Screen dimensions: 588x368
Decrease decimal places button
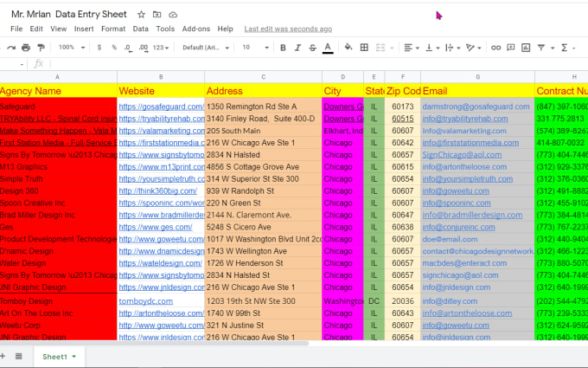click(x=128, y=48)
